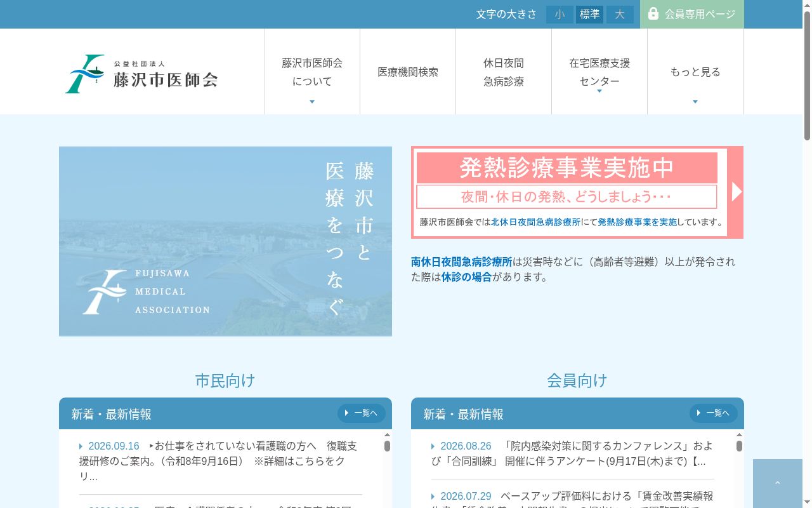Click the 会員向け news list scrollbar thumb
The image size is (812, 508).
point(739,446)
